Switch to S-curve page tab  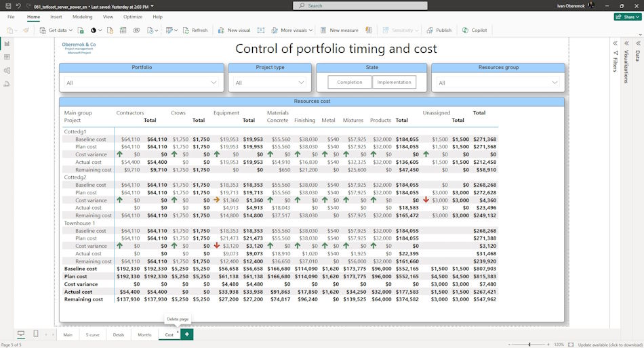(x=92, y=334)
